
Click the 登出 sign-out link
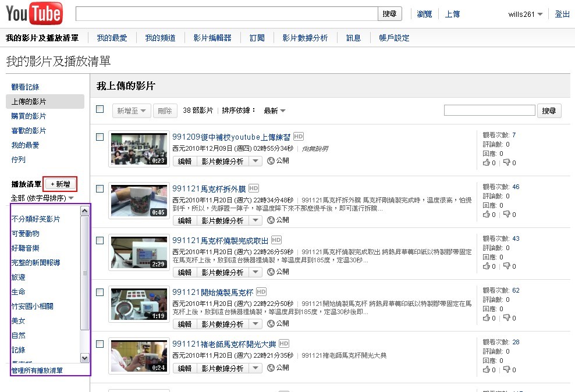coord(562,14)
